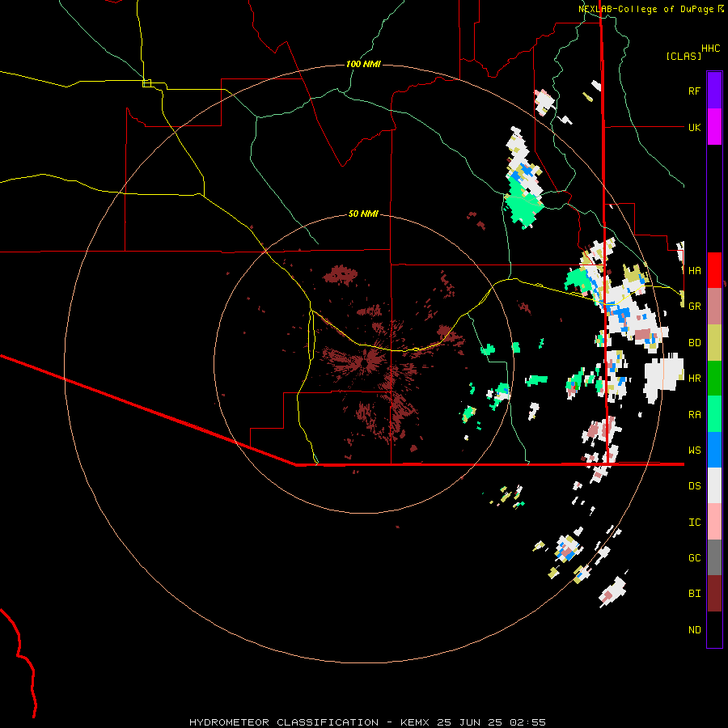Click the ND black legend swatch
The image size is (728, 728).
(714, 629)
